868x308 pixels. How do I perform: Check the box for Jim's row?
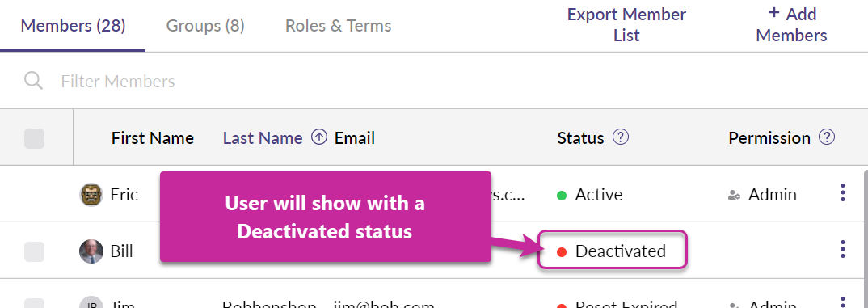click(x=34, y=304)
